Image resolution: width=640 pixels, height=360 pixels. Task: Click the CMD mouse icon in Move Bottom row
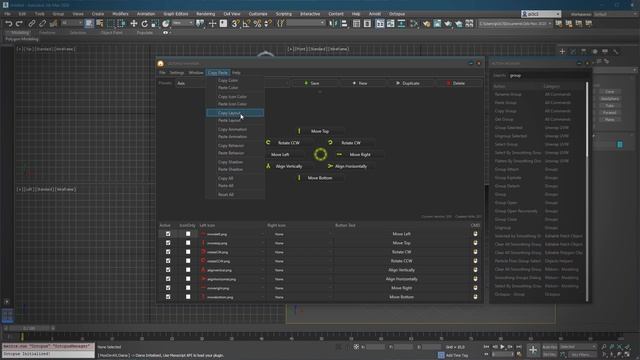[475, 297]
